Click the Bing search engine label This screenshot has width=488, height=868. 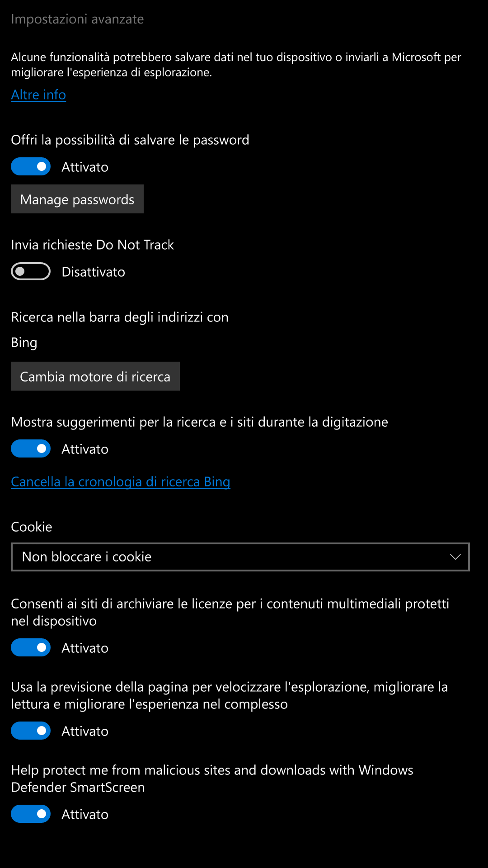click(x=24, y=343)
